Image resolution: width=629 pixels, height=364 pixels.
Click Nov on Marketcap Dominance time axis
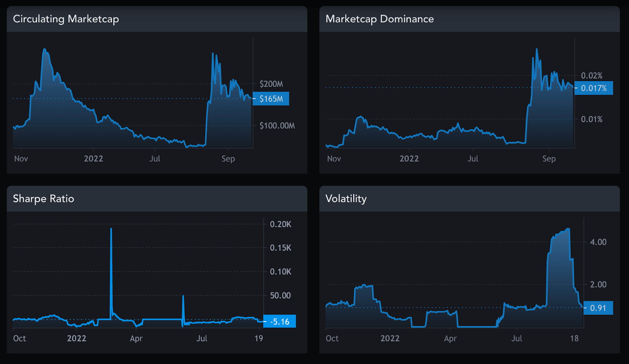pos(334,159)
